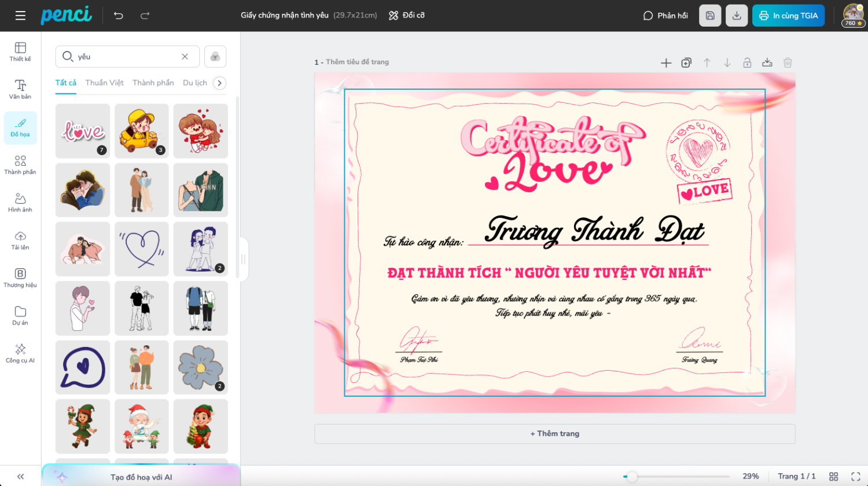Toggle fullscreen mode icon
The width and height of the screenshot is (868, 486).
coord(856,476)
